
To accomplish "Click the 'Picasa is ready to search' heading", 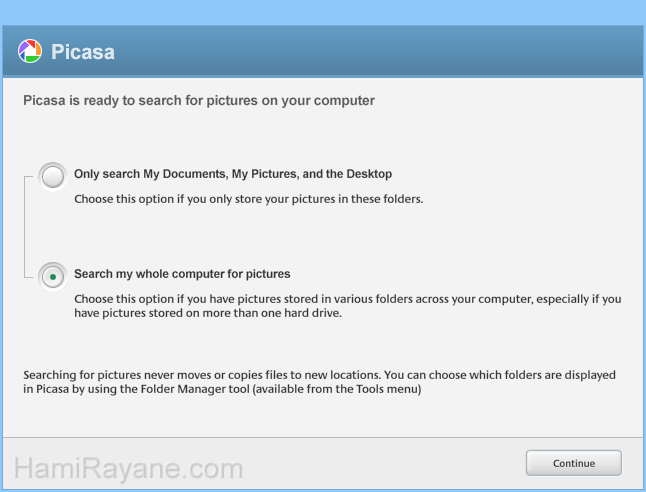I will click(x=199, y=101).
